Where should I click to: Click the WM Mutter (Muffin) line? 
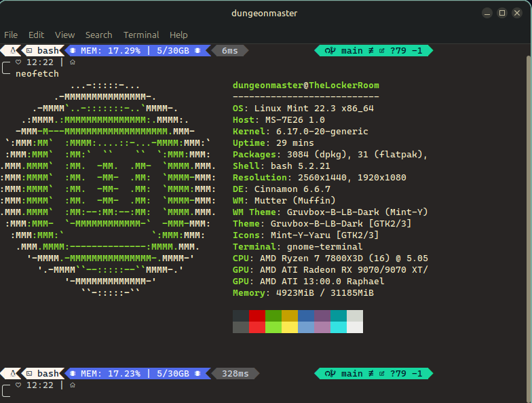pyautogui.click(x=284, y=201)
